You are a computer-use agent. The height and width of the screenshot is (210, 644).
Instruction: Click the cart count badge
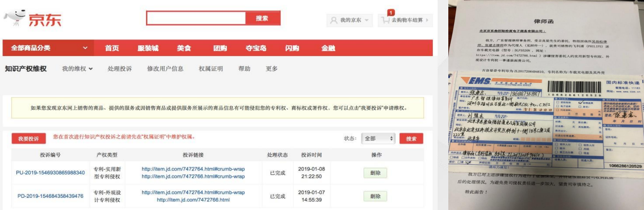point(390,12)
